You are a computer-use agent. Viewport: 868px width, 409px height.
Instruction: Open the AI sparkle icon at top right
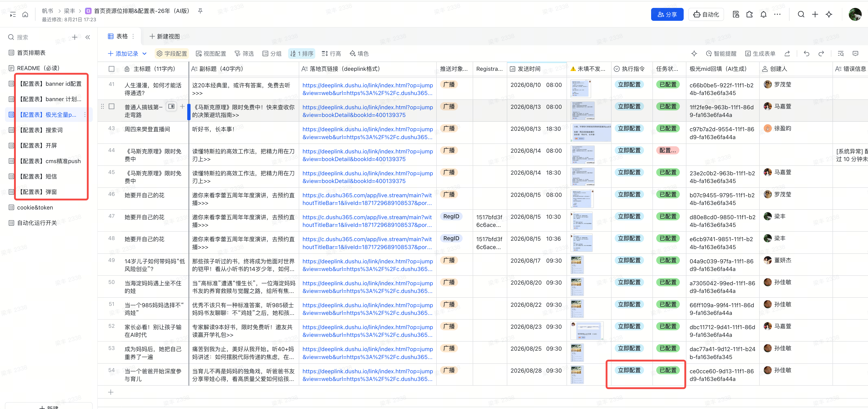[829, 14]
